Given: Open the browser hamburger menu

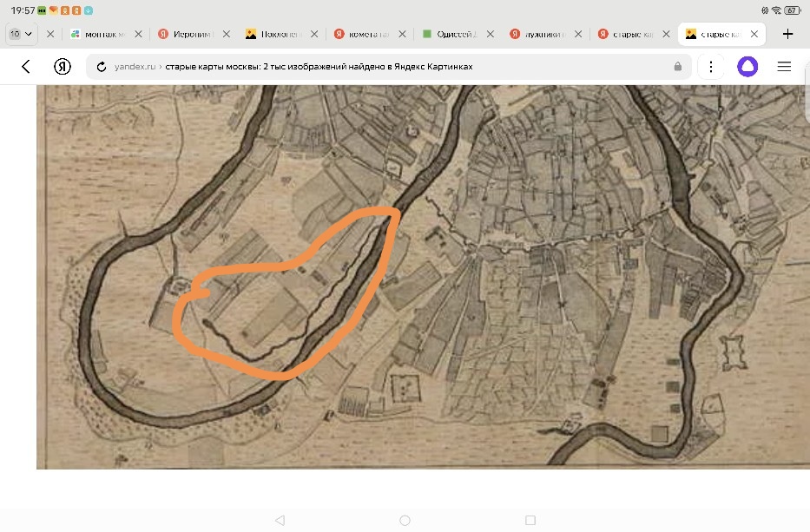Looking at the screenshot, I should pyautogui.click(x=784, y=66).
